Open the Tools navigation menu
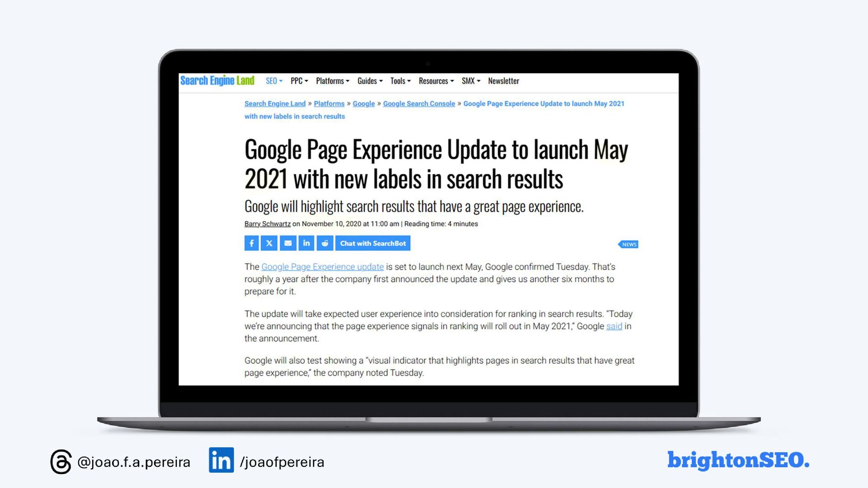Viewport: 868px width, 488px height. pos(401,81)
